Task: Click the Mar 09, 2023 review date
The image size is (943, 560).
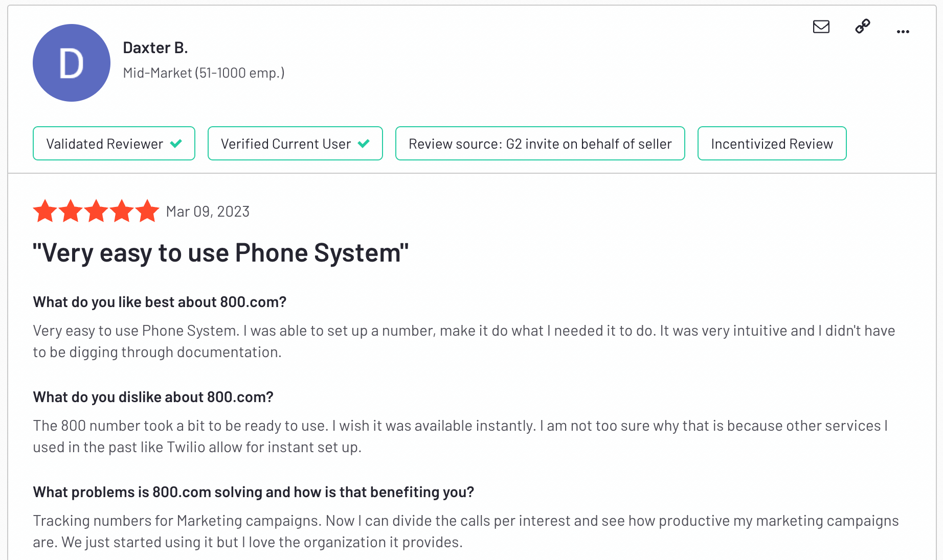Action: pyautogui.click(x=208, y=212)
